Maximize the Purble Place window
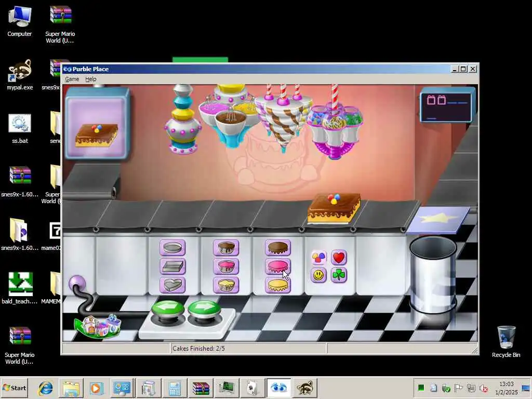 pos(463,69)
